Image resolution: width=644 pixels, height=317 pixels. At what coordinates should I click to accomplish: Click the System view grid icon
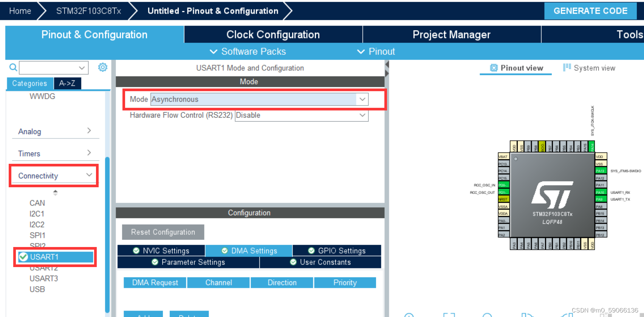[567, 67]
